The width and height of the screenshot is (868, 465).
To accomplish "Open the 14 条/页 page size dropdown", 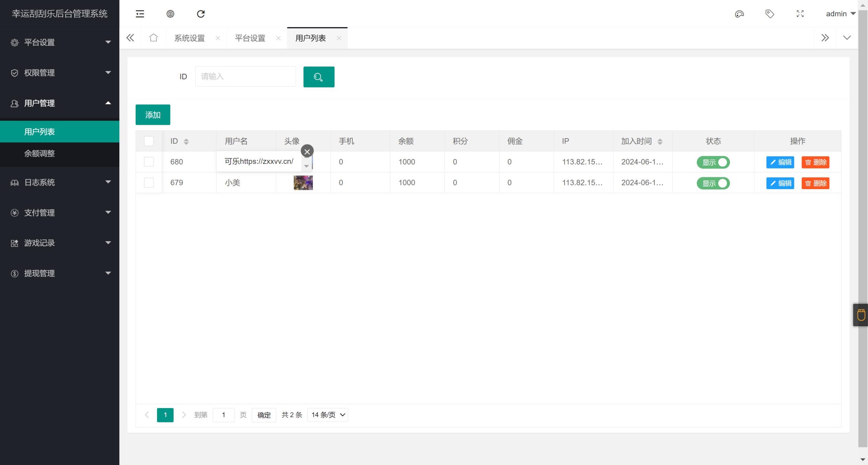I will click(x=328, y=415).
